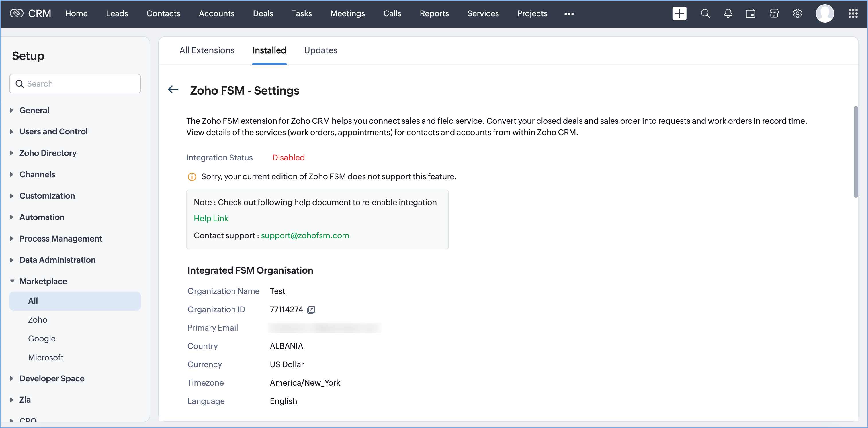Open the settings gear icon
This screenshot has width=868, height=428.
(797, 13)
